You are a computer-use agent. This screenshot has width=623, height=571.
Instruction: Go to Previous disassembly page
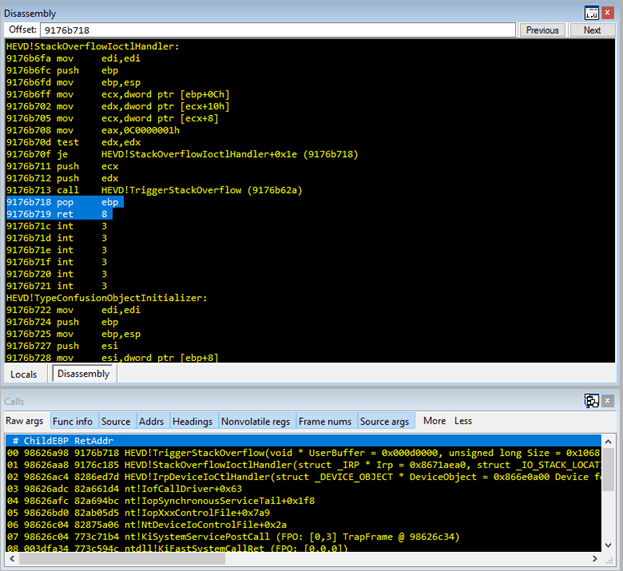pos(542,30)
